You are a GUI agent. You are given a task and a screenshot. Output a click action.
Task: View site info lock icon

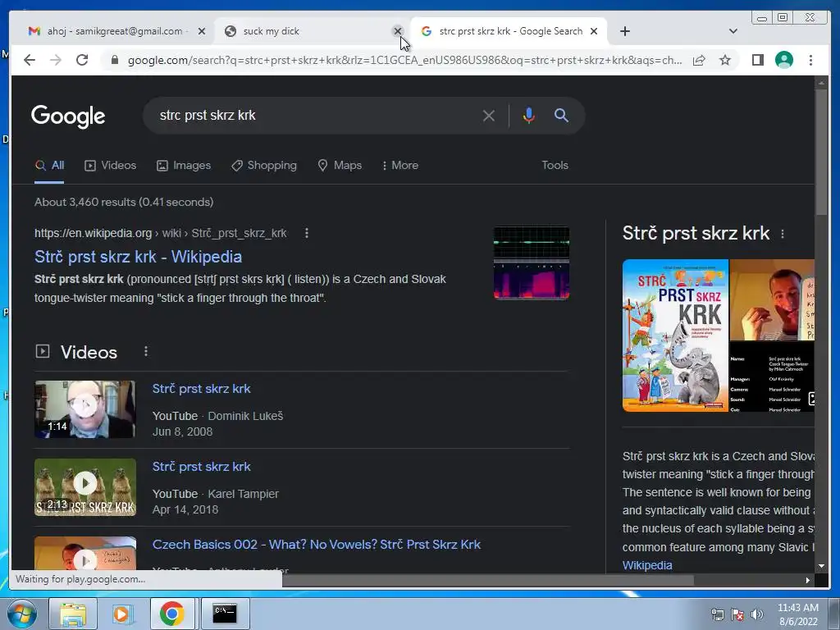[x=114, y=60]
